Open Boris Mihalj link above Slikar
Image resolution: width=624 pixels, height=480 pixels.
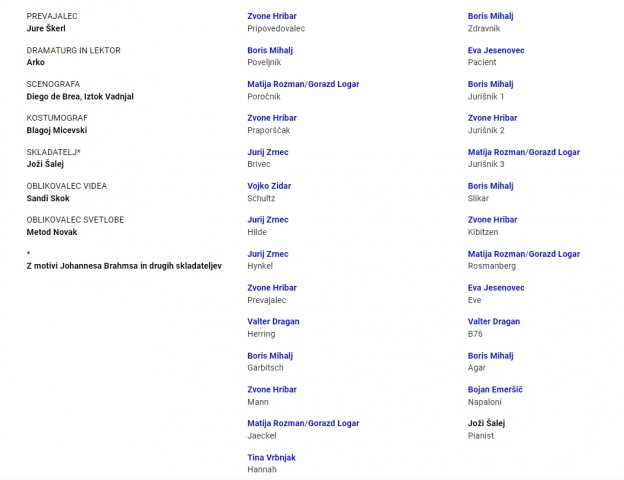[x=490, y=186]
